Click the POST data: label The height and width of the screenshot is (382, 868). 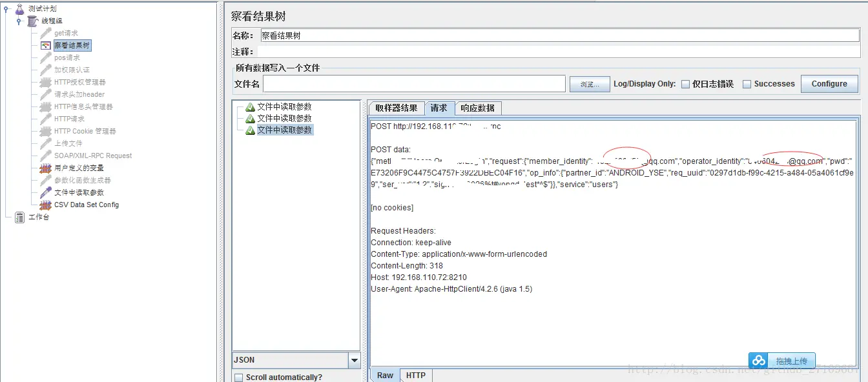(x=390, y=150)
